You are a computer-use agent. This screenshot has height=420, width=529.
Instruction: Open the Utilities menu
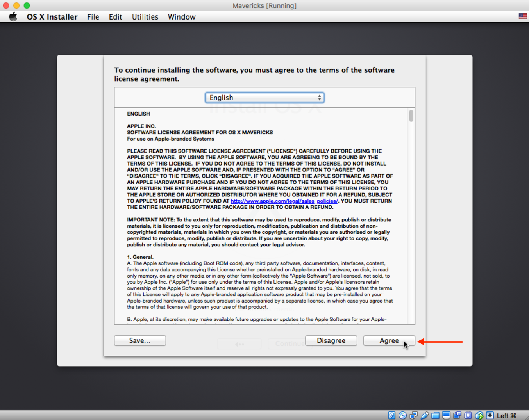[145, 17]
